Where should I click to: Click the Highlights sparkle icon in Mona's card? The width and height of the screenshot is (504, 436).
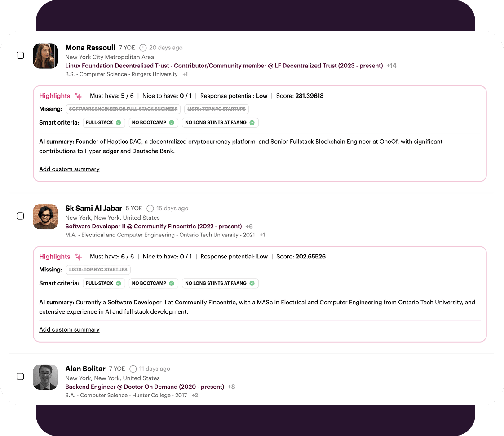click(x=78, y=96)
